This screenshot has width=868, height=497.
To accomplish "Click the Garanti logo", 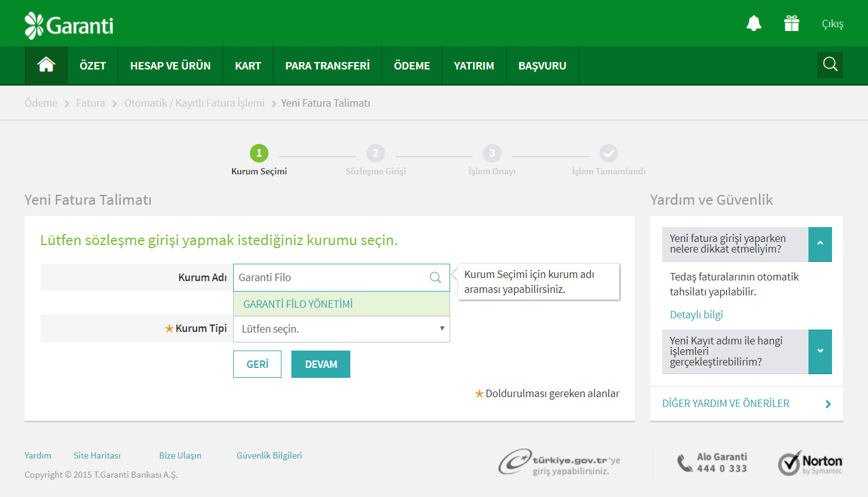I will (x=69, y=25).
